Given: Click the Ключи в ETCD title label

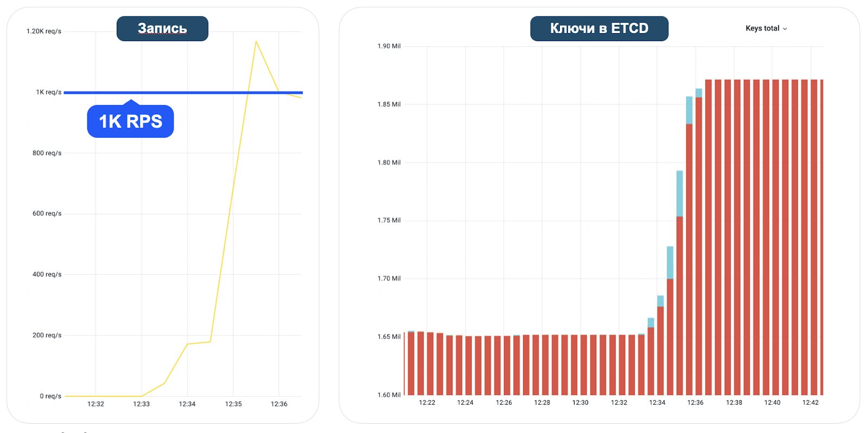Looking at the screenshot, I should [x=599, y=28].
